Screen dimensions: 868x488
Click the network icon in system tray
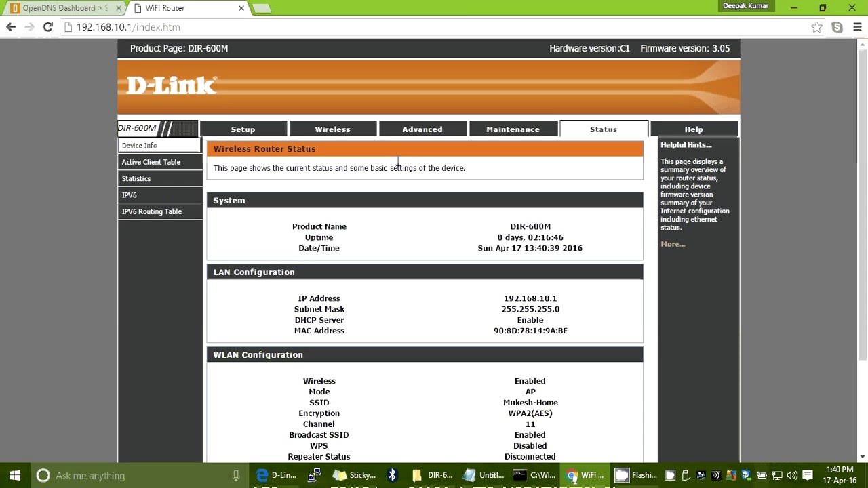[777, 475]
